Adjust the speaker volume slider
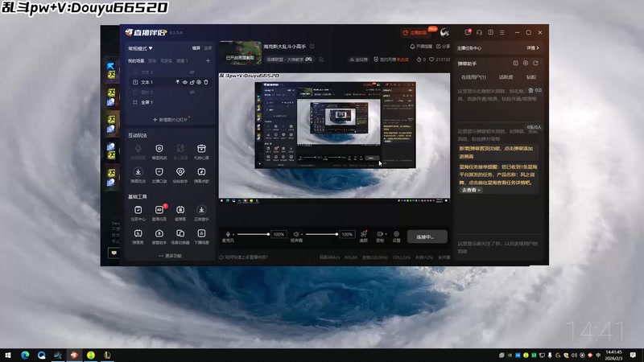 [x=321, y=234]
